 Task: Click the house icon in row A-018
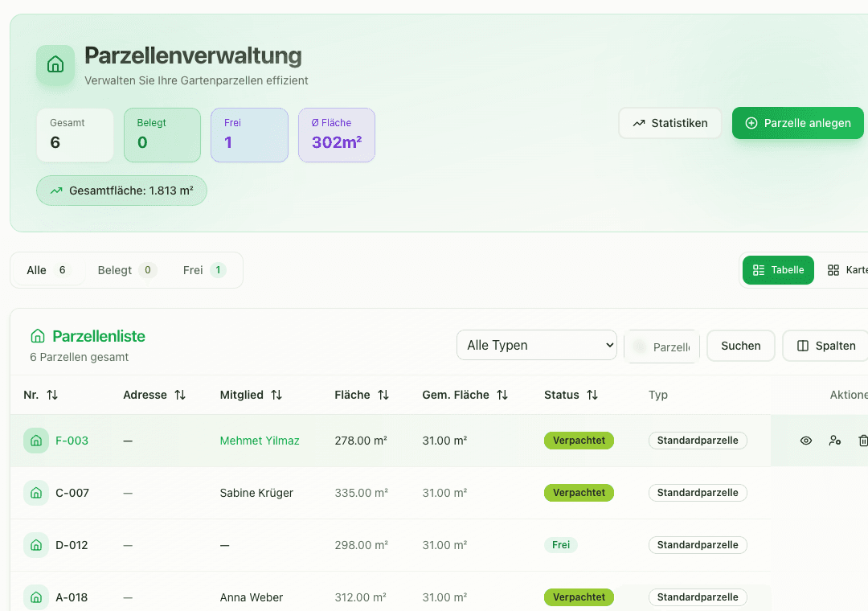36,597
